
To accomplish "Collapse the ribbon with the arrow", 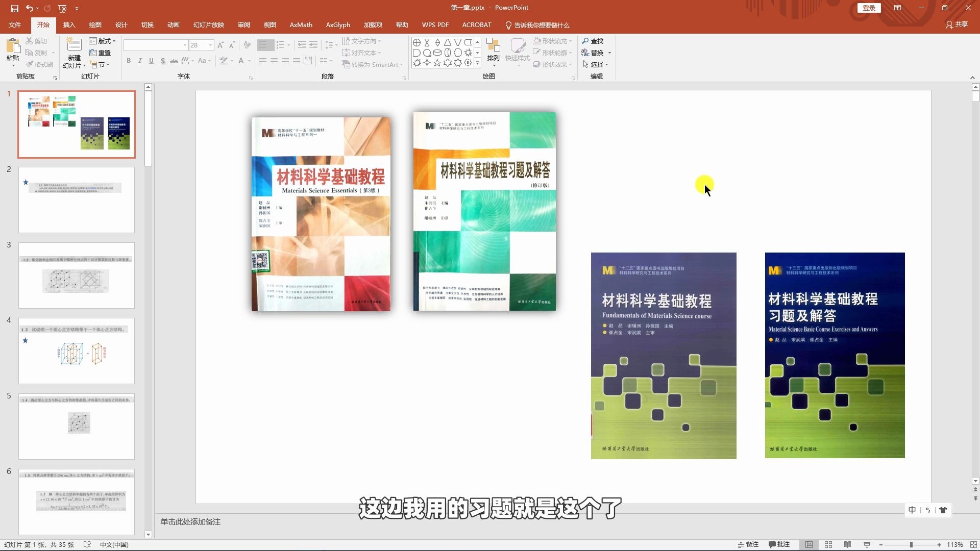I will [x=972, y=78].
